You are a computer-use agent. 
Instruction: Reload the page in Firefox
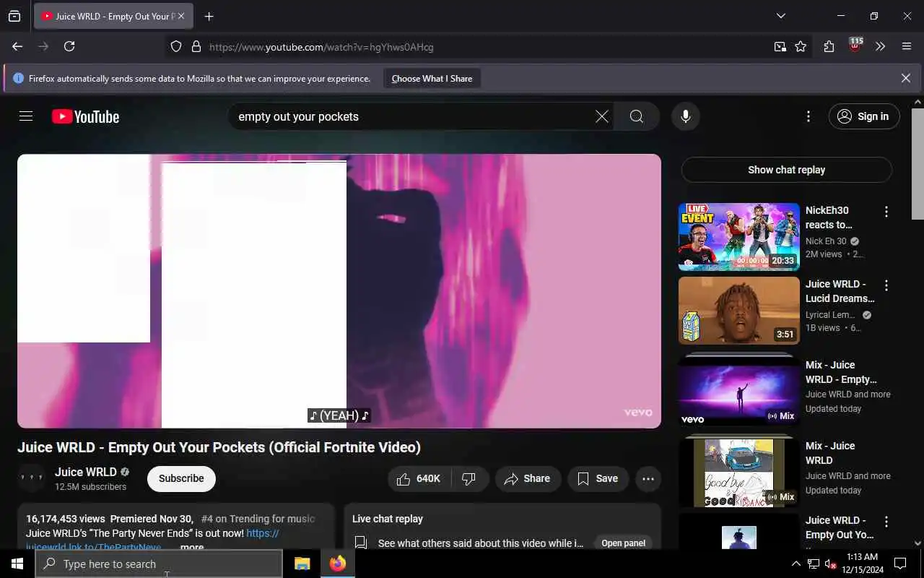coord(69,46)
